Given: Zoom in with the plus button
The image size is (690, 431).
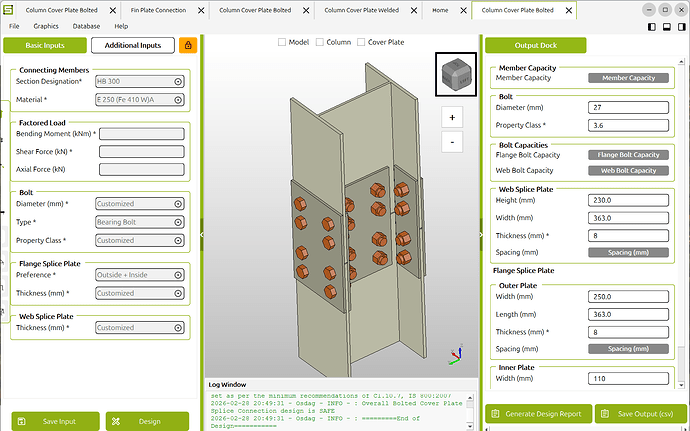Looking at the screenshot, I should pyautogui.click(x=452, y=117).
